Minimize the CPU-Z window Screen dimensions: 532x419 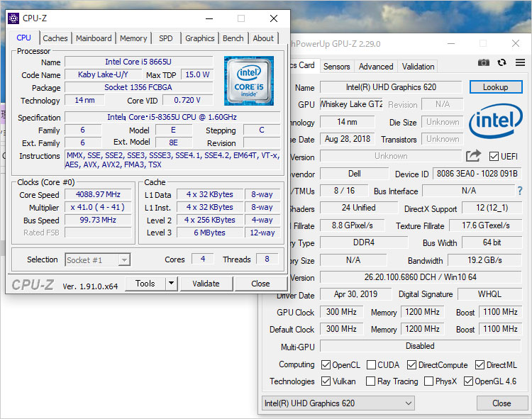[x=209, y=18]
